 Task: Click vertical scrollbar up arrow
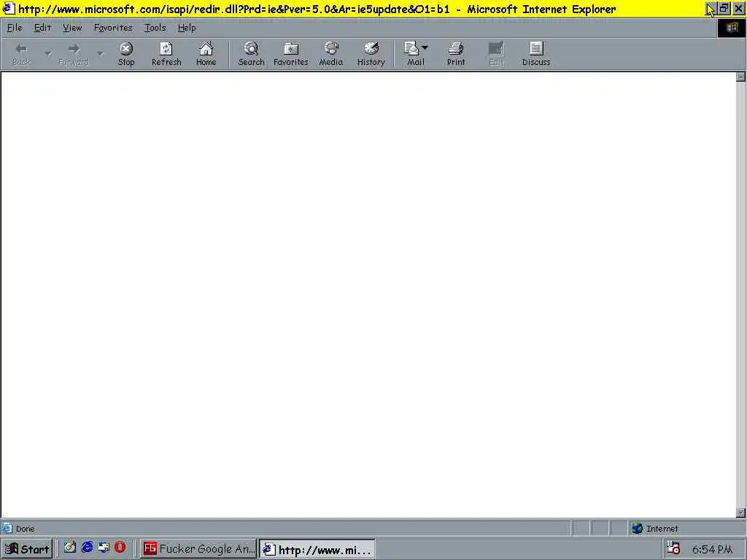coord(740,77)
